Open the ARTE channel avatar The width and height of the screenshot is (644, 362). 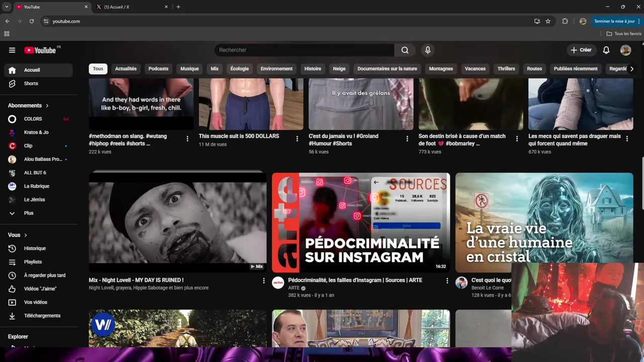click(278, 283)
